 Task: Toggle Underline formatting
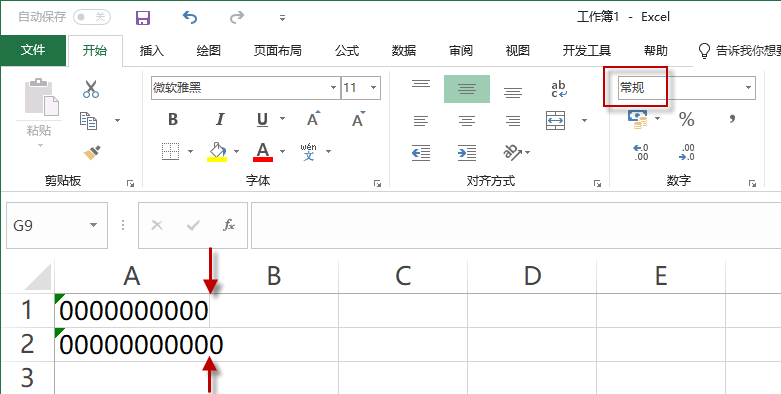click(x=262, y=120)
